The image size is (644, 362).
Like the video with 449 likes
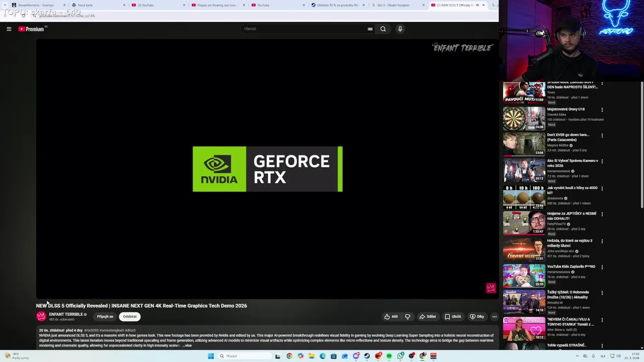point(391,317)
